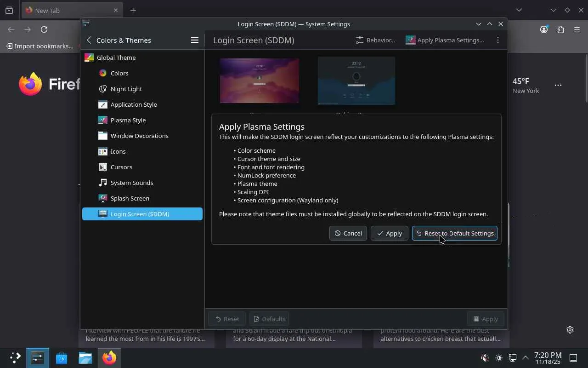Select the dark blue login theme thumbnail
Screen dimensions: 588x368
(x=356, y=81)
